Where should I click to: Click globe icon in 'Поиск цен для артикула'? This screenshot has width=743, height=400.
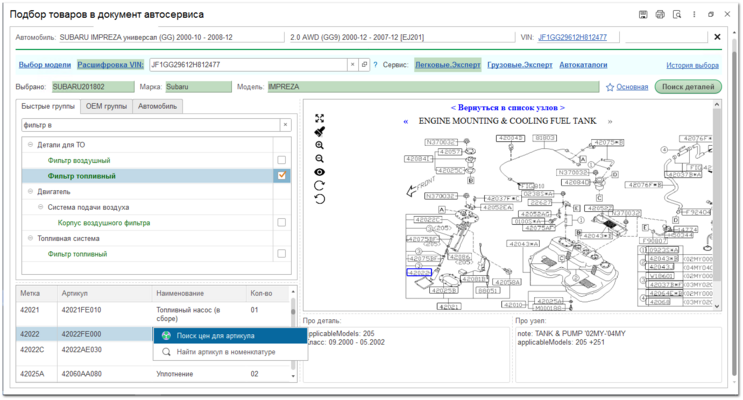pyautogui.click(x=166, y=336)
